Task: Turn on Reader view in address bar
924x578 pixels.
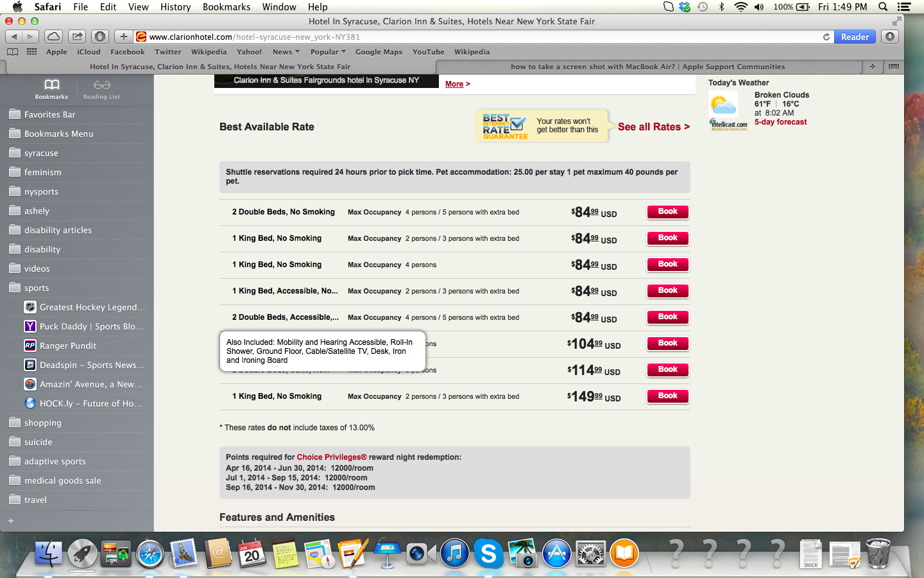Action: pos(855,37)
